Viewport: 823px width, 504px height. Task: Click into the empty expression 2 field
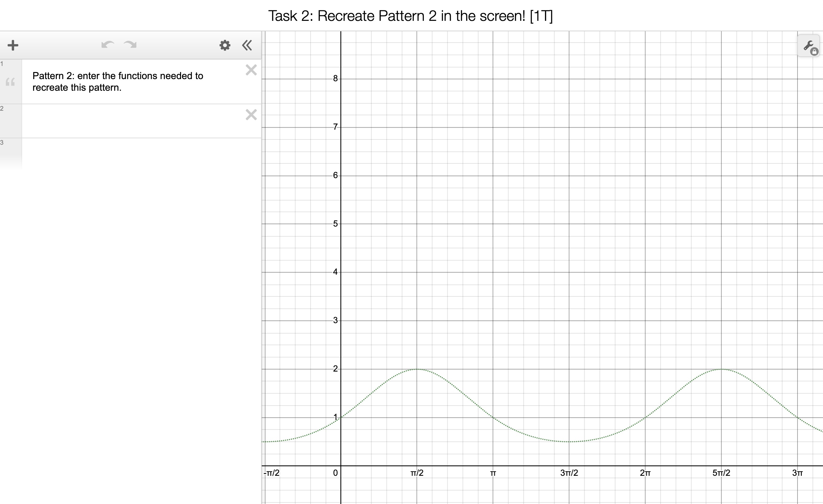click(x=133, y=121)
